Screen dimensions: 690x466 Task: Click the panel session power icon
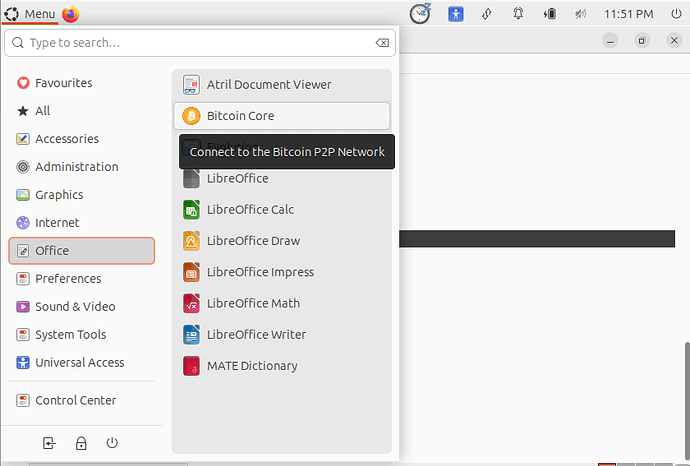point(676,14)
